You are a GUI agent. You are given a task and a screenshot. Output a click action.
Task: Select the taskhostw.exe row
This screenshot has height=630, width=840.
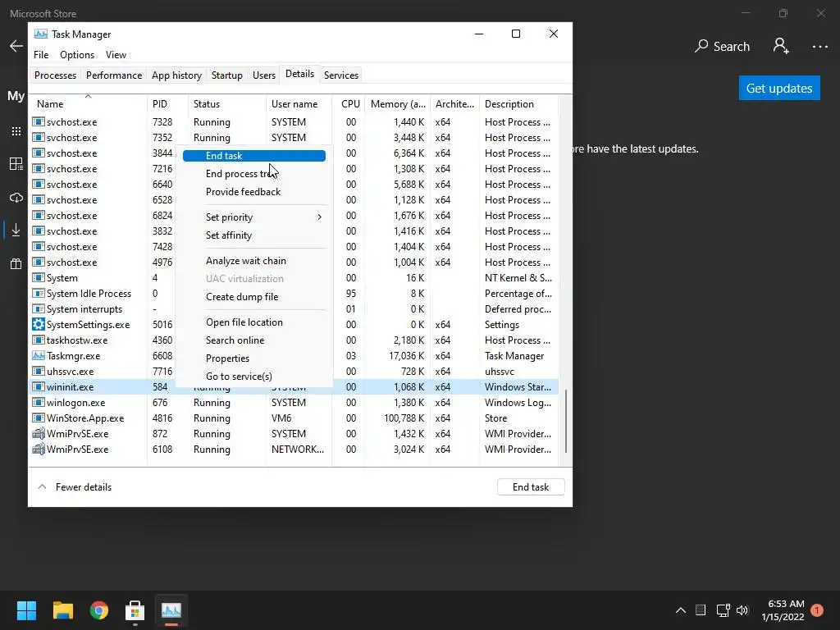tap(294, 340)
